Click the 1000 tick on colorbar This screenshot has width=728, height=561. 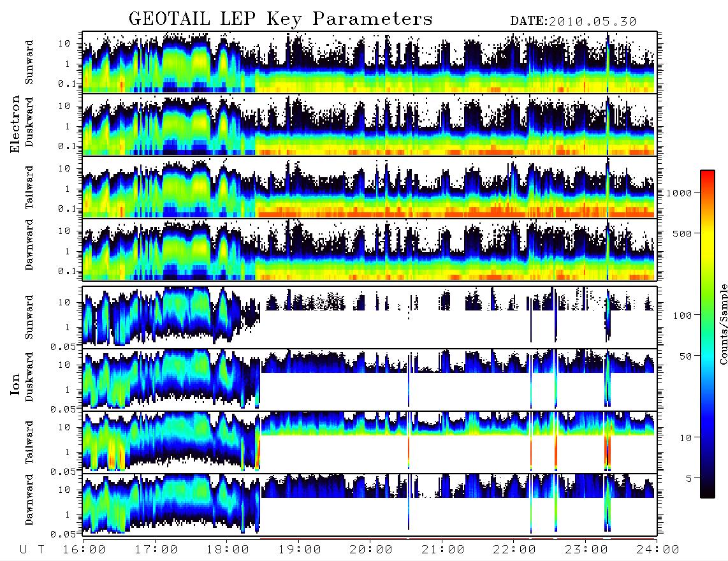point(679,193)
